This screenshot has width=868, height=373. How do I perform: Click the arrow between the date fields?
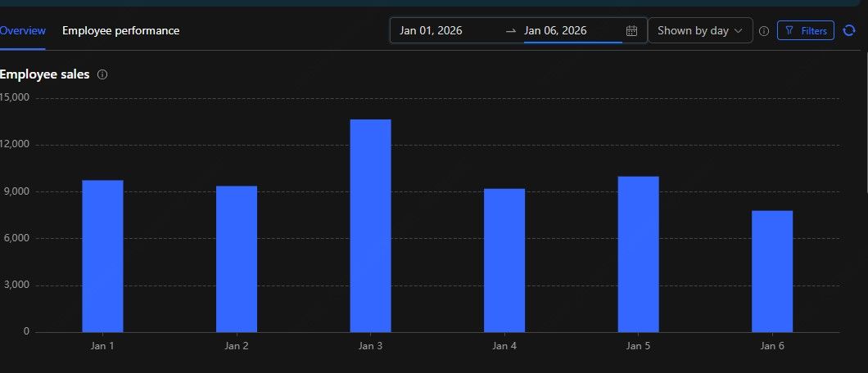[x=511, y=31]
